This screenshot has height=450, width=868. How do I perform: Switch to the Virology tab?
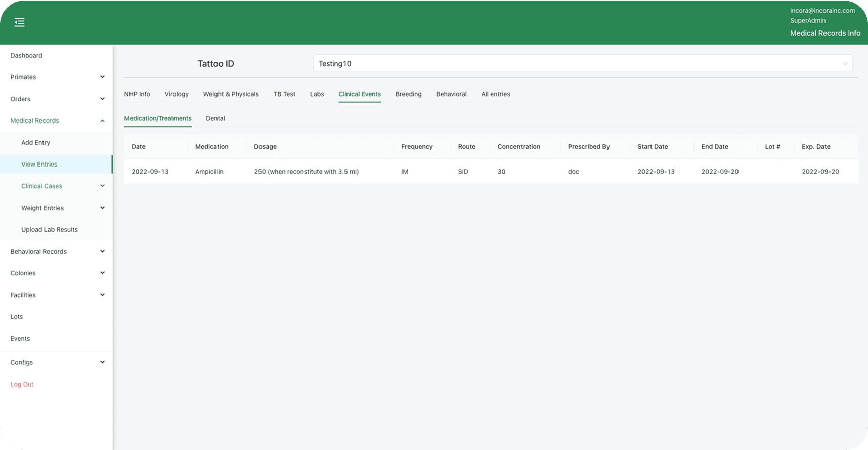177,94
